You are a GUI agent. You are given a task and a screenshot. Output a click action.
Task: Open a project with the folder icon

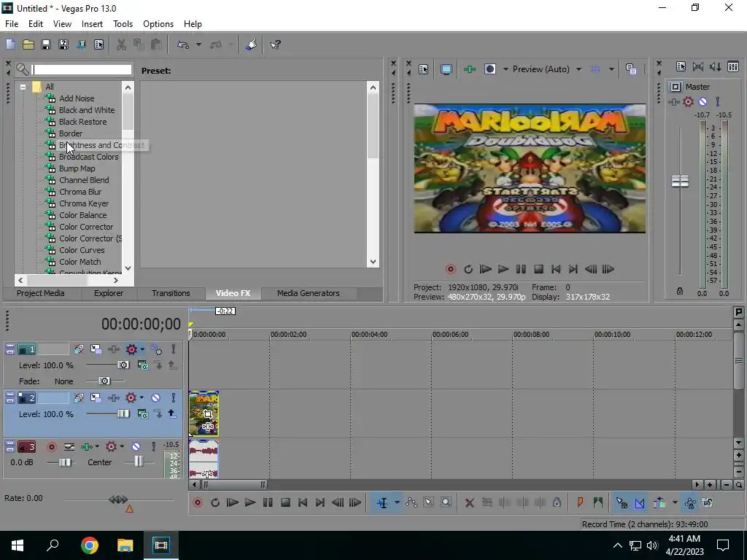point(28,44)
